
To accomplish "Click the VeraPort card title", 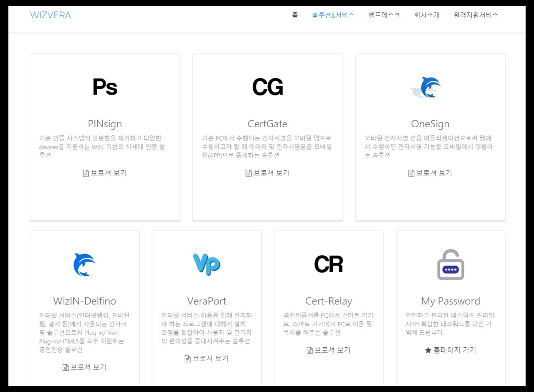I will click(206, 301).
